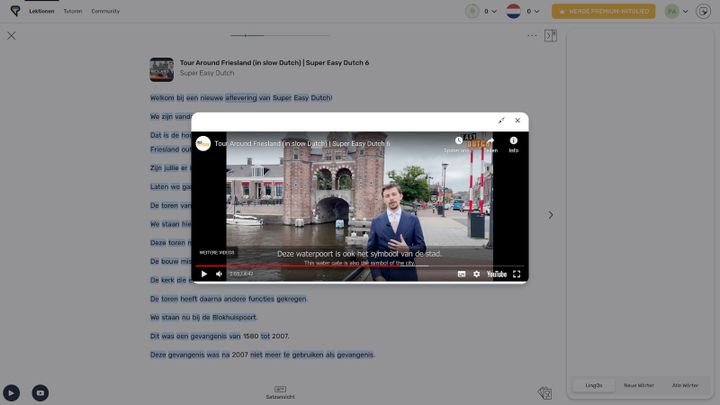Select the LingQs tab in sidebar
The image size is (720, 405).
[594, 386]
